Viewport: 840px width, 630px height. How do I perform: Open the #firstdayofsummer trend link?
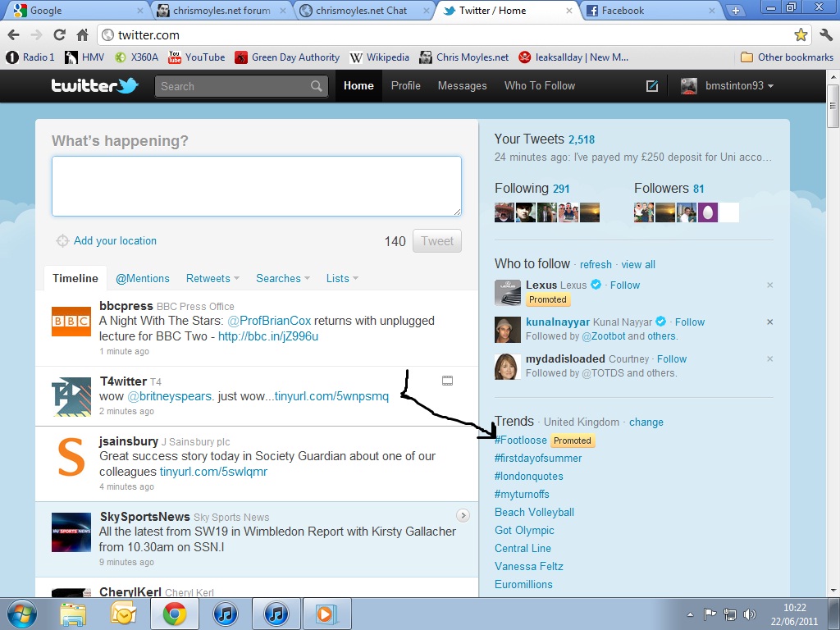point(538,459)
